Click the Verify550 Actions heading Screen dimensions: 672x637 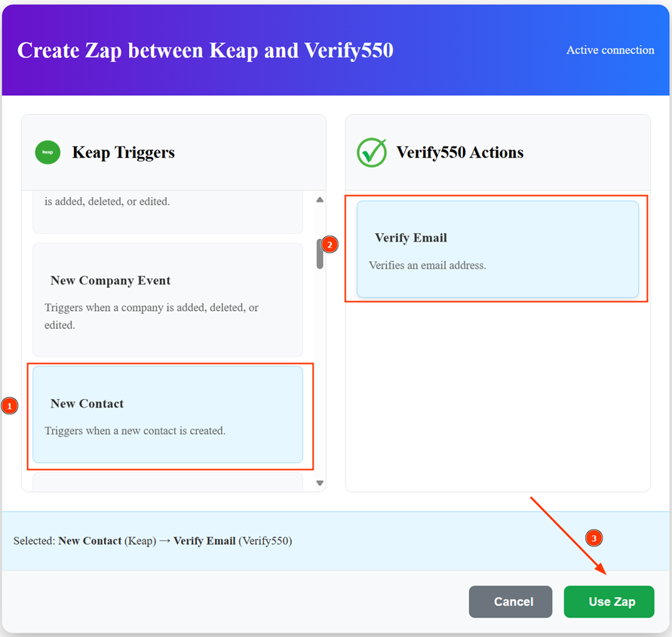click(x=460, y=152)
